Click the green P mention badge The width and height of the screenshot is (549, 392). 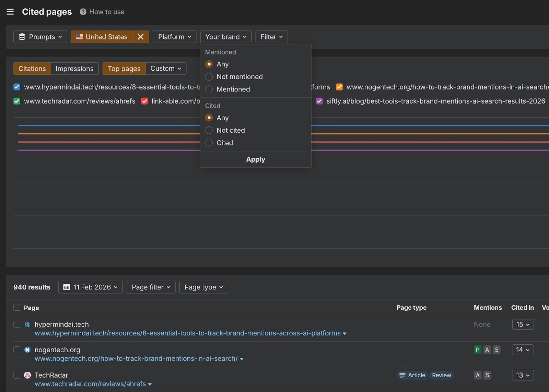[477, 350]
